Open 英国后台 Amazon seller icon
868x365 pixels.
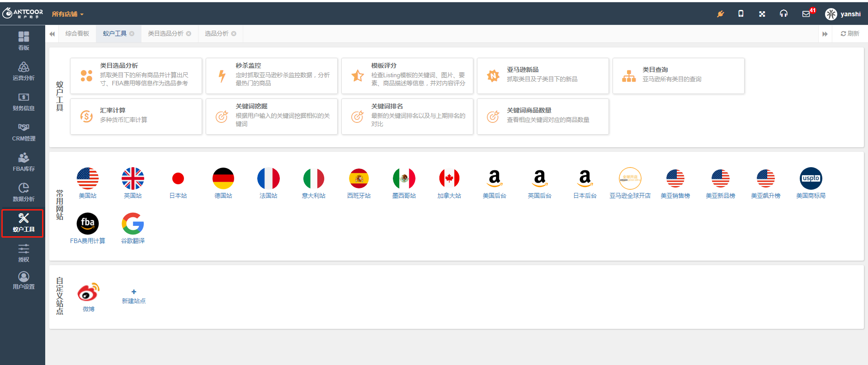[x=540, y=179]
